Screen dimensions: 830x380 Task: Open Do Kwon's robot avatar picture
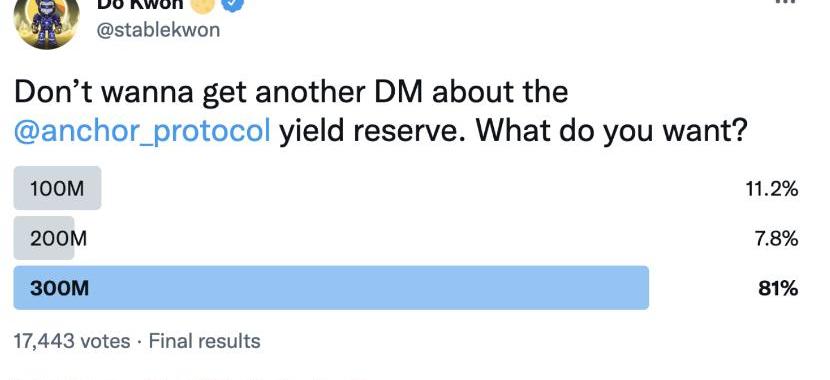[47, 20]
